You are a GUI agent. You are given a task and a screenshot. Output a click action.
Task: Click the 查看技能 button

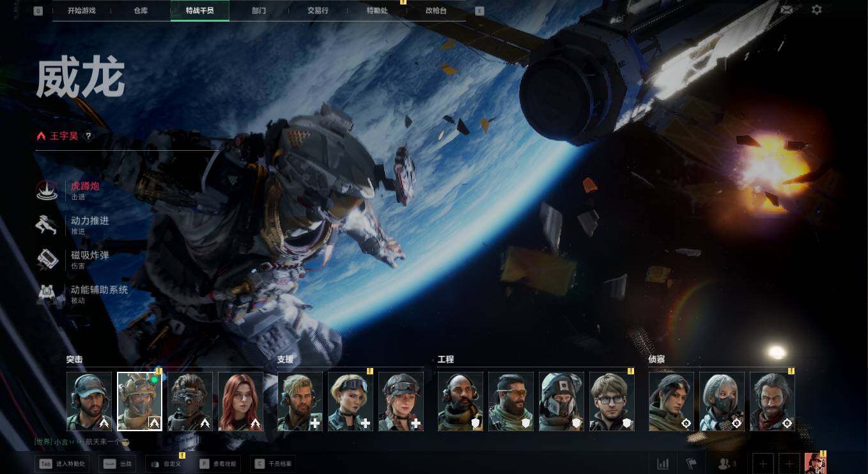(x=218, y=464)
